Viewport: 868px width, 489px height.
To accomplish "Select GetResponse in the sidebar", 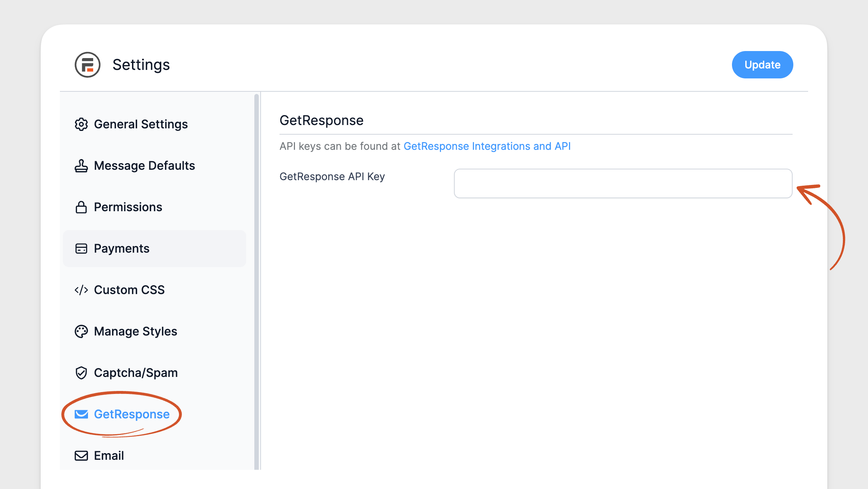I will (155, 414).
